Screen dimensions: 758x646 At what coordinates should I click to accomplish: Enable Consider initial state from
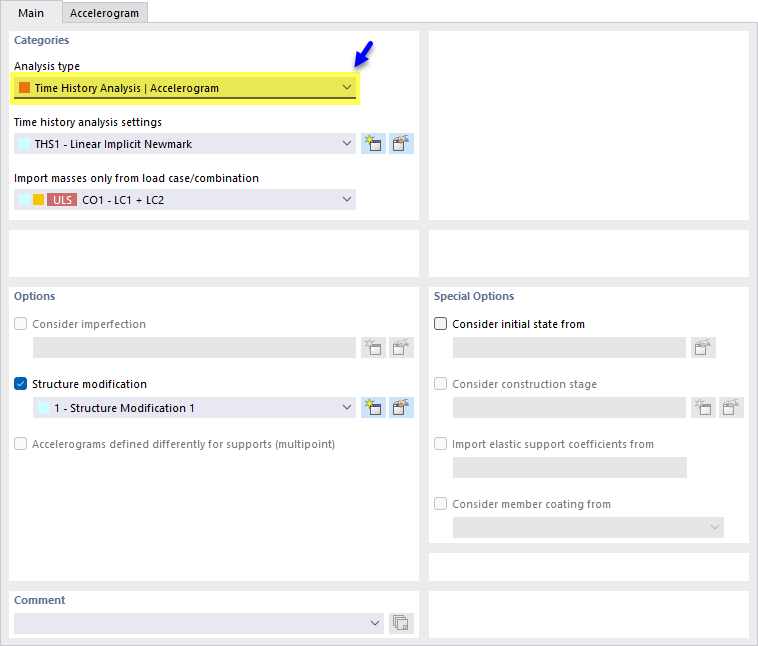[x=440, y=323]
